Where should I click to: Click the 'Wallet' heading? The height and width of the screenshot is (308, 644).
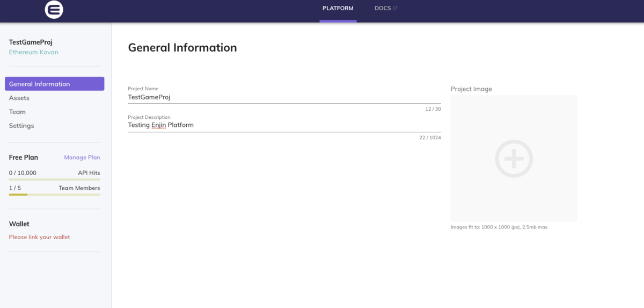[x=19, y=224]
